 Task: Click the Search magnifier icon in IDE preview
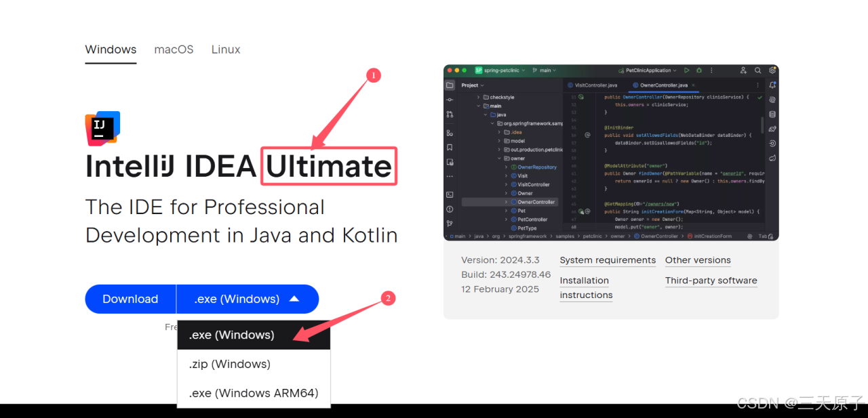click(x=757, y=70)
